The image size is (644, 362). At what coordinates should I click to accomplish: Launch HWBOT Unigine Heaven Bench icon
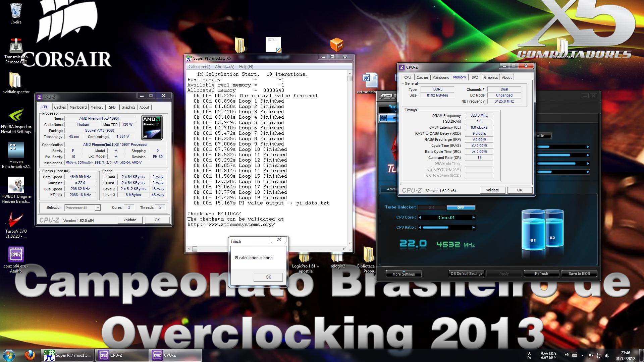(x=16, y=190)
